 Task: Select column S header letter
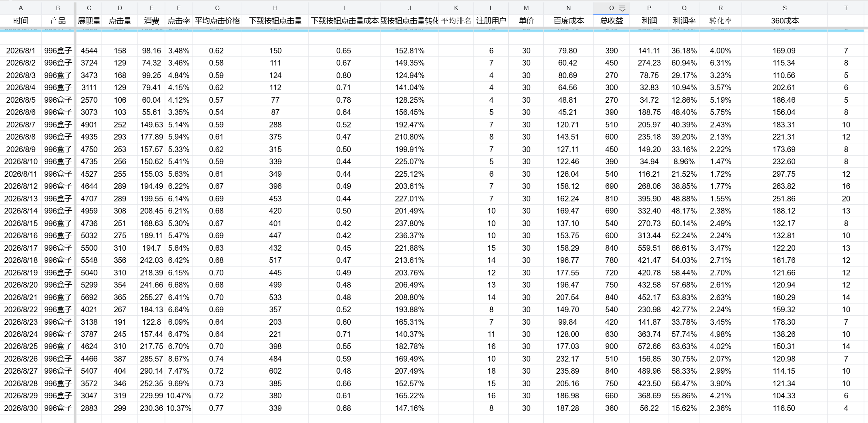click(785, 8)
